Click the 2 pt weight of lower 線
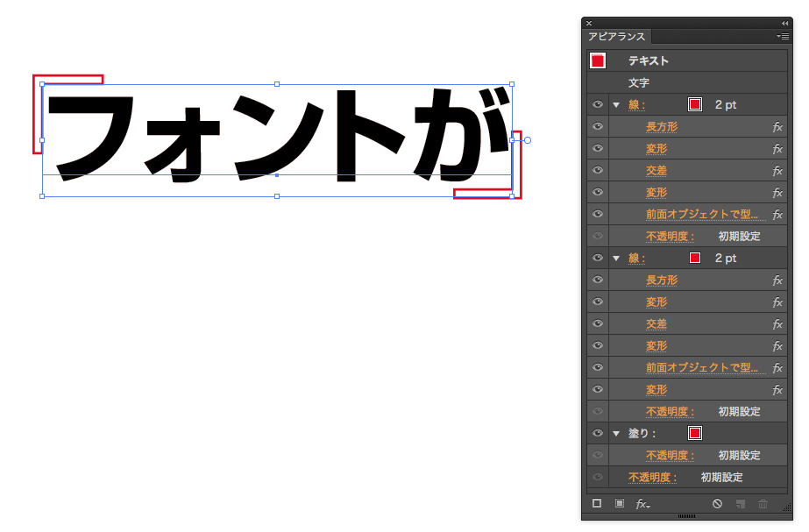Screen dimensions: 809x532 click(x=726, y=258)
